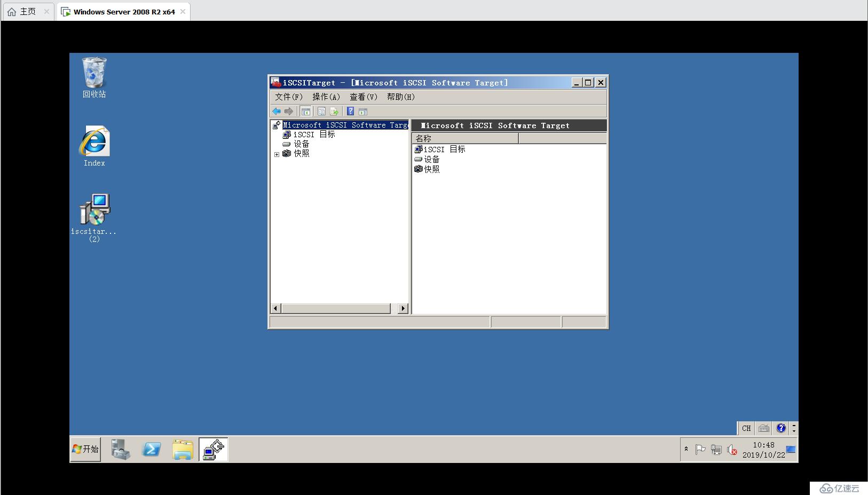Viewport: 868px width, 495px height.
Task: Open Server Manager from the taskbar
Action: pyautogui.click(x=121, y=449)
